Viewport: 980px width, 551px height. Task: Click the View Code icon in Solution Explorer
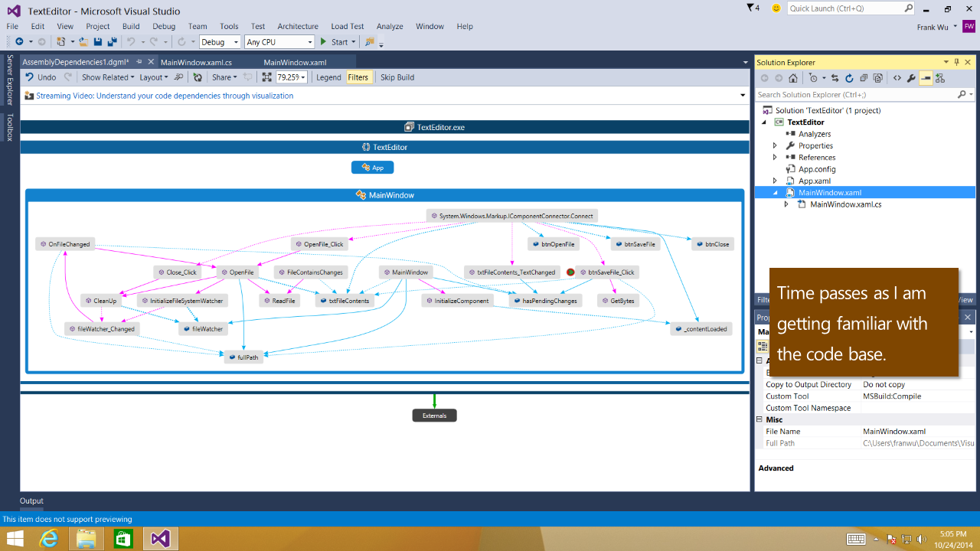[897, 78]
